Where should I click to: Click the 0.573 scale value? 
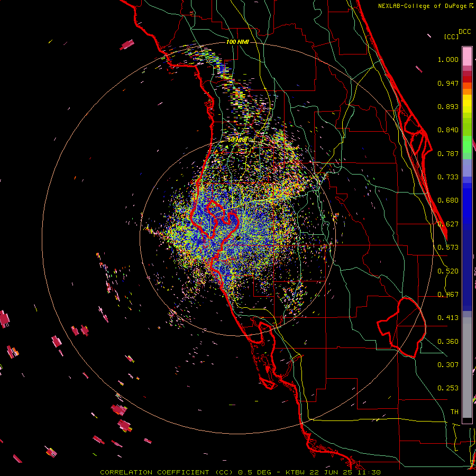pyautogui.click(x=448, y=248)
